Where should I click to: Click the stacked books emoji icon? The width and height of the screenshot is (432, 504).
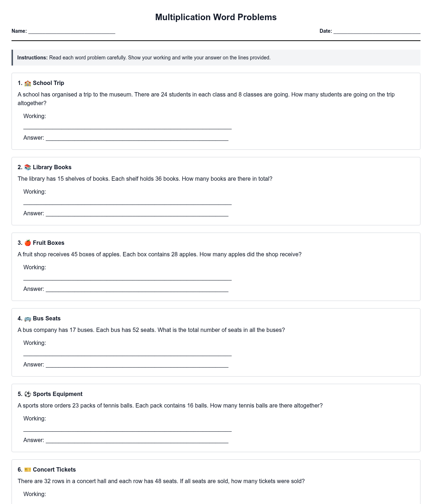tap(28, 167)
